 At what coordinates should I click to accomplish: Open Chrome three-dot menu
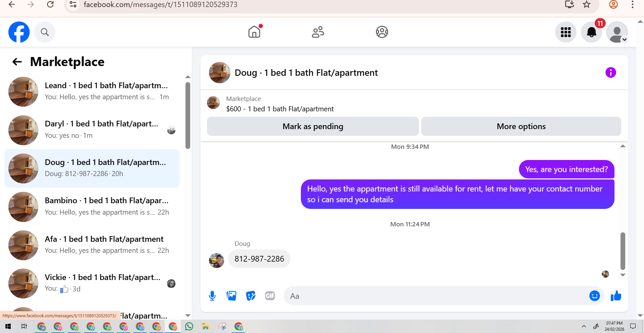click(633, 4)
